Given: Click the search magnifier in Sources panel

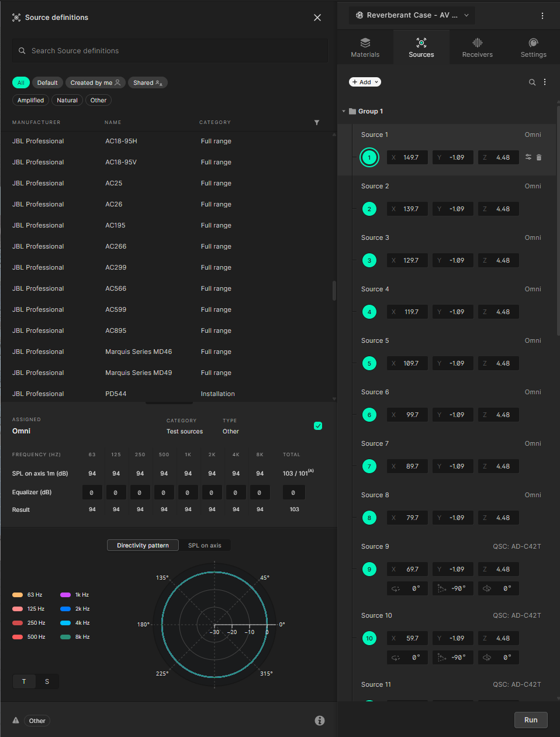Looking at the screenshot, I should [x=532, y=82].
